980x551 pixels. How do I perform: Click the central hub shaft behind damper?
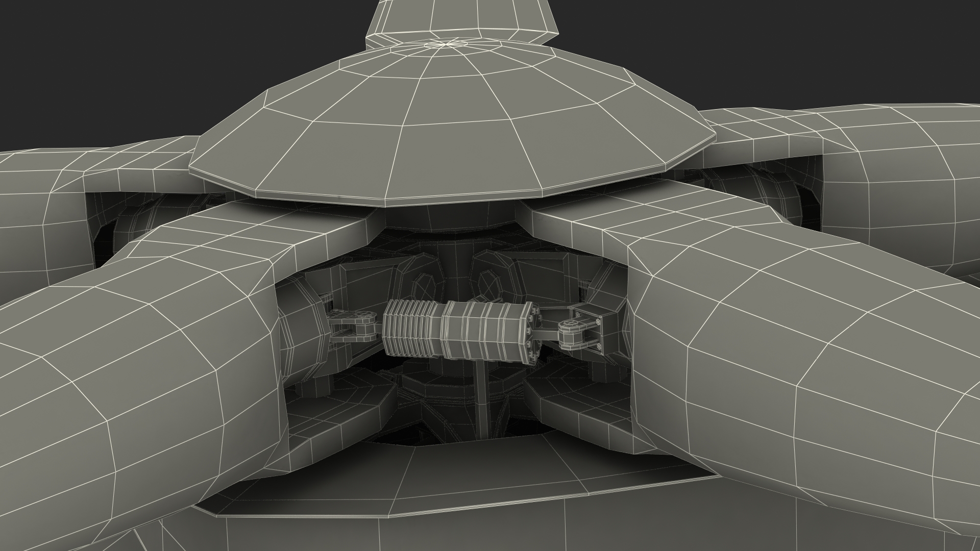click(457, 270)
